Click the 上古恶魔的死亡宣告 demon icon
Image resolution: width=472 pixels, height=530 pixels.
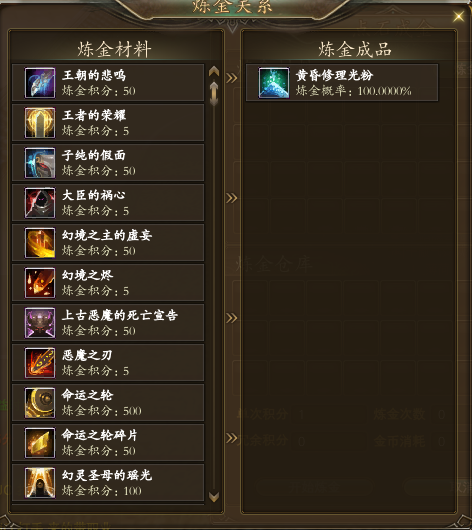(40, 323)
